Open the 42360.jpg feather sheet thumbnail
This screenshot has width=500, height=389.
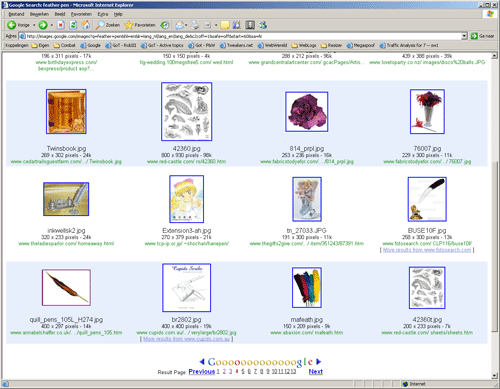(186, 112)
